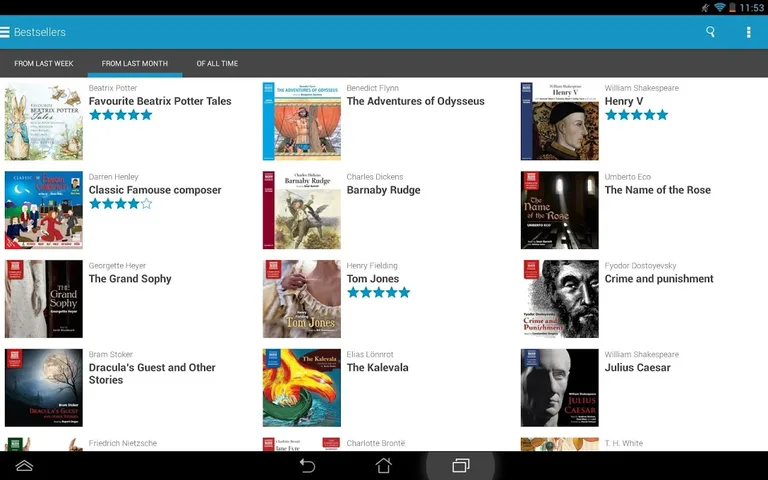Click the Henry V star rating

click(x=636, y=115)
